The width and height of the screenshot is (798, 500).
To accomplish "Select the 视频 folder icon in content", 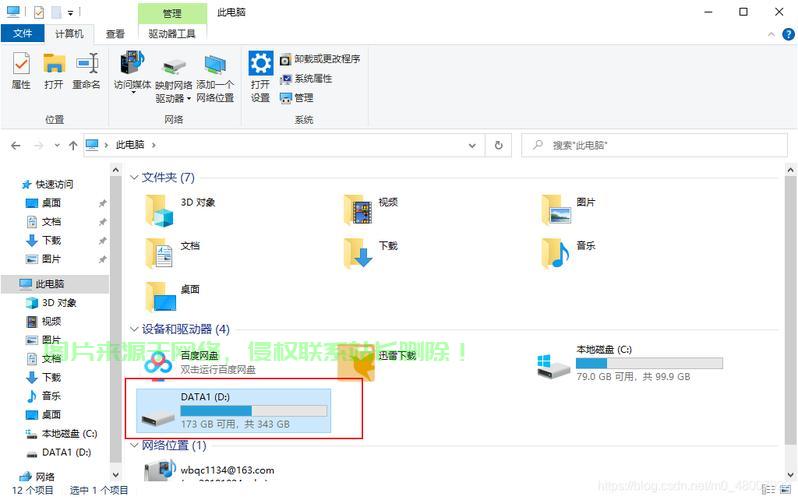I will [x=358, y=210].
